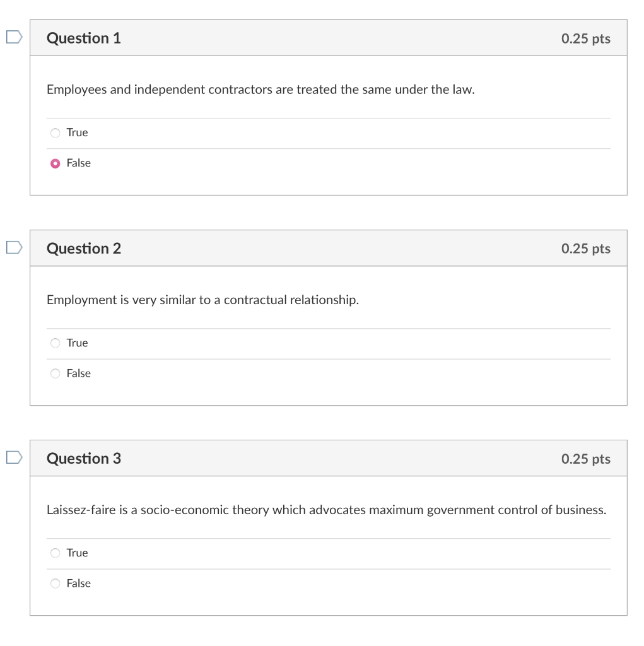Flag Question 3 with the bookmark icon
Image resolution: width=644 pixels, height=646 pixels.
pyautogui.click(x=14, y=457)
